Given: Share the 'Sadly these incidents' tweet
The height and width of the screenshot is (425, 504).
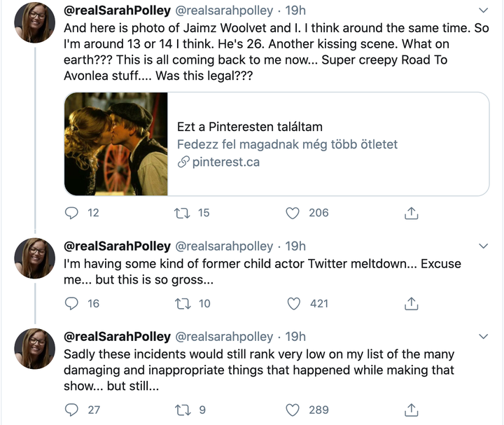Looking at the screenshot, I should (x=411, y=410).
